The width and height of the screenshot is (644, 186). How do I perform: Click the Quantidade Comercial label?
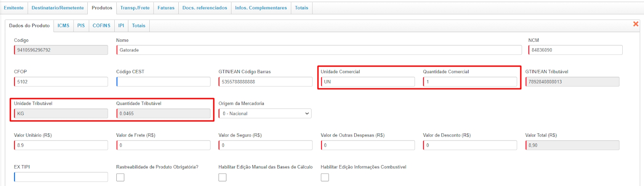coord(446,72)
